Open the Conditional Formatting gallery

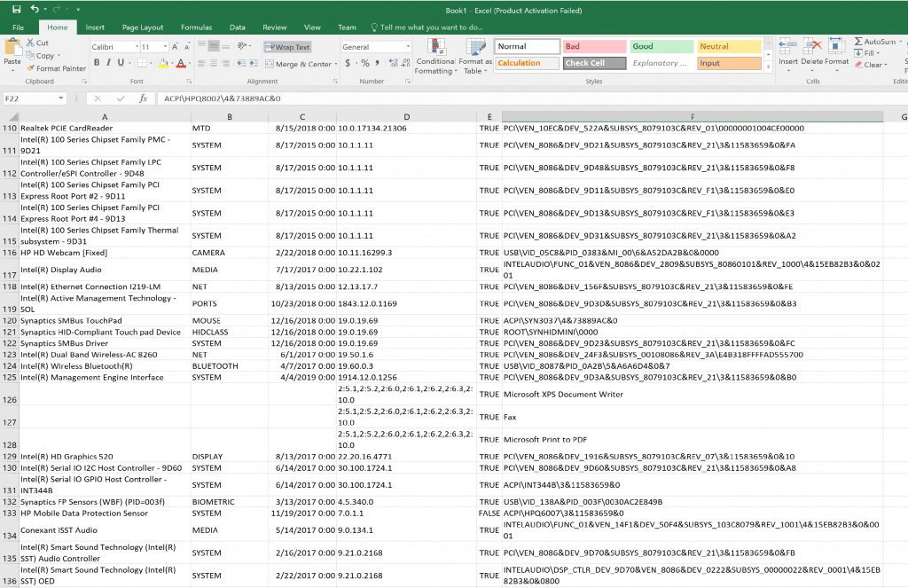pos(434,55)
